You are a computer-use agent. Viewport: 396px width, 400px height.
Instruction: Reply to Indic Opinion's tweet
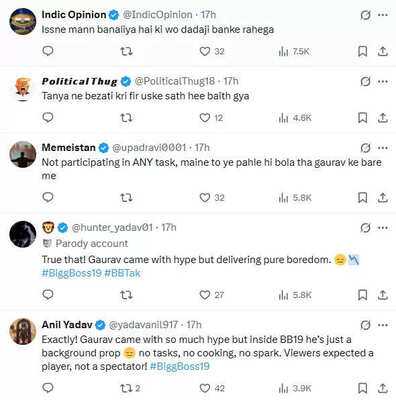click(48, 51)
